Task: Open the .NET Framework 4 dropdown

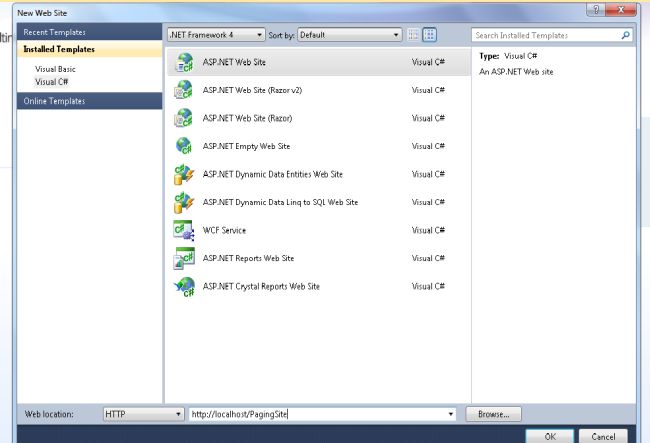Action: (216, 35)
